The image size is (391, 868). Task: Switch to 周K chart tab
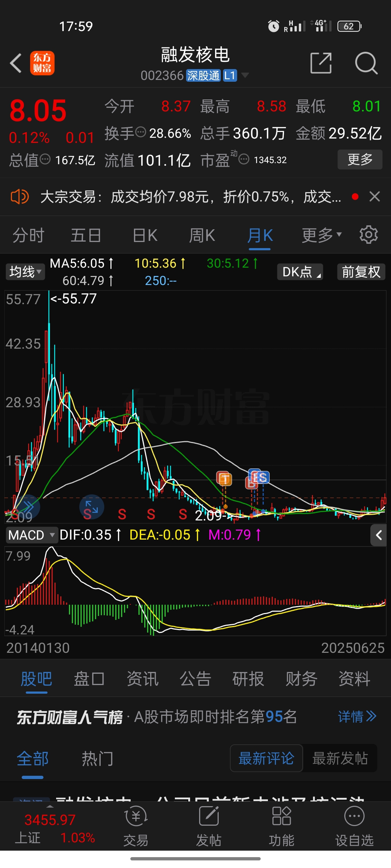[202, 235]
